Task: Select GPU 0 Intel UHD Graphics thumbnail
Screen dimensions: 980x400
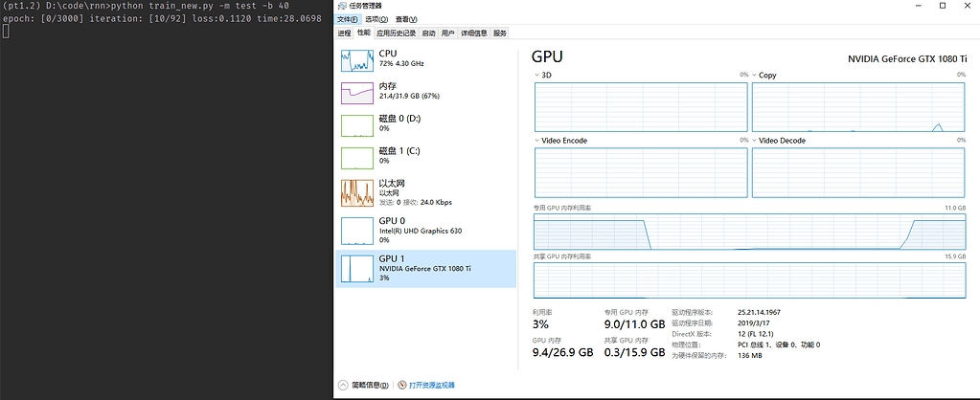Action: coord(356,230)
